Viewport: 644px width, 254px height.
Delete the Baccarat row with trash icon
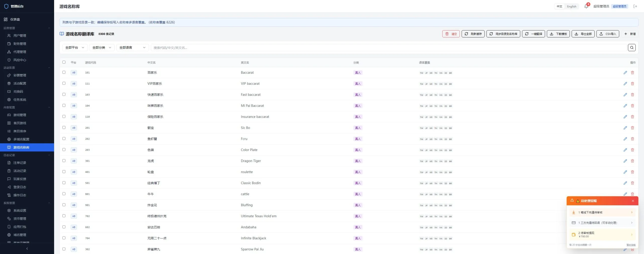point(632,73)
